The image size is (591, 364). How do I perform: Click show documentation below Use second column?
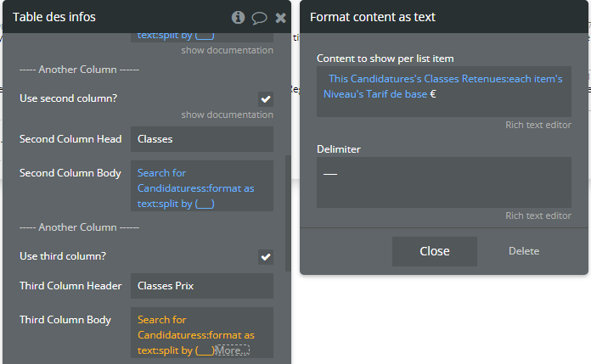[x=227, y=115]
